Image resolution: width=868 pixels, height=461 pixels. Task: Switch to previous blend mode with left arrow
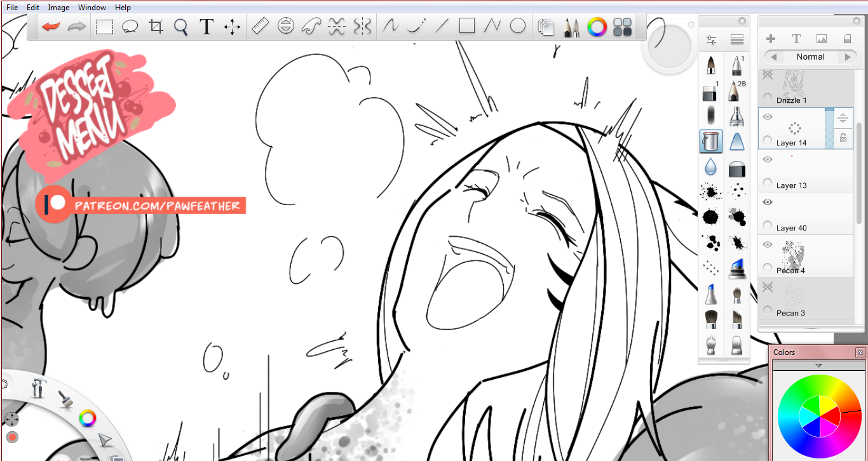[773, 57]
